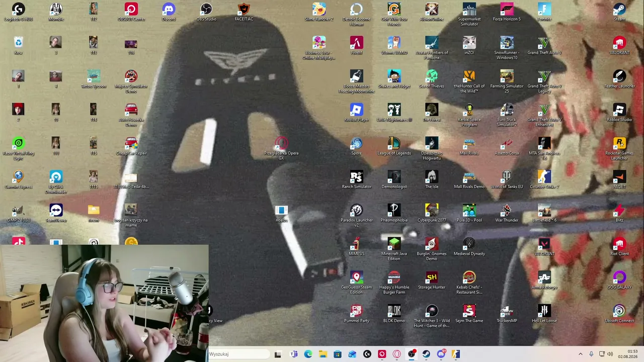Select the fivem folder on desktop
The image size is (644, 362).
pyautogui.click(x=93, y=213)
